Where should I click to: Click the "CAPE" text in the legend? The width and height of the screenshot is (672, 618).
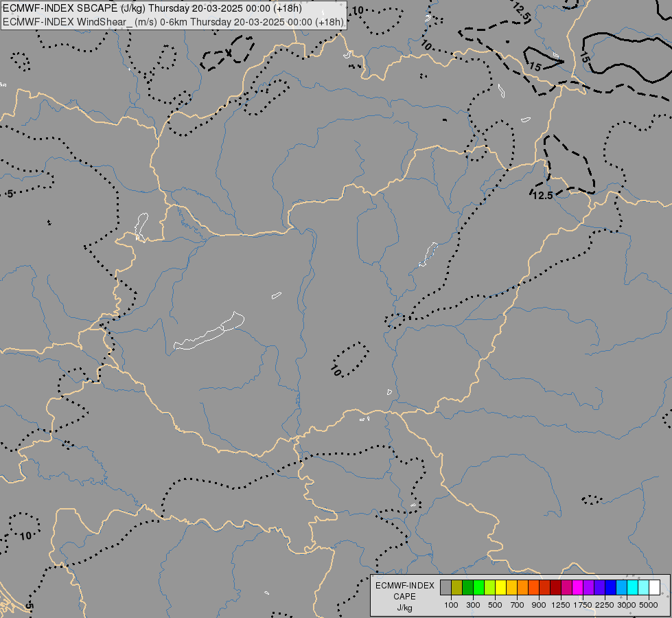click(404, 597)
